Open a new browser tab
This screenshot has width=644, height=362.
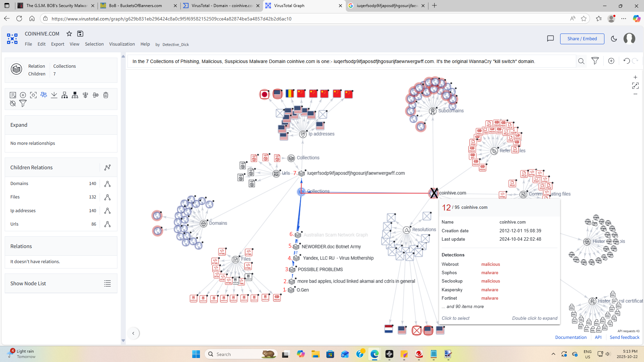[434, 5]
